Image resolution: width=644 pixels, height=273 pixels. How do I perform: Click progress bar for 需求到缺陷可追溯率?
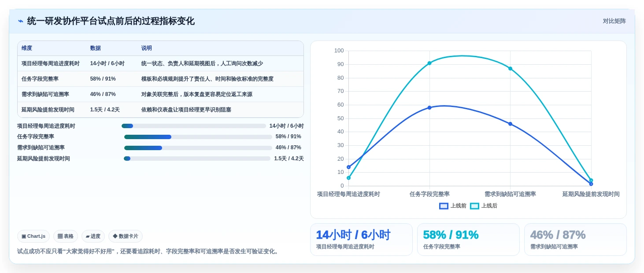point(198,148)
